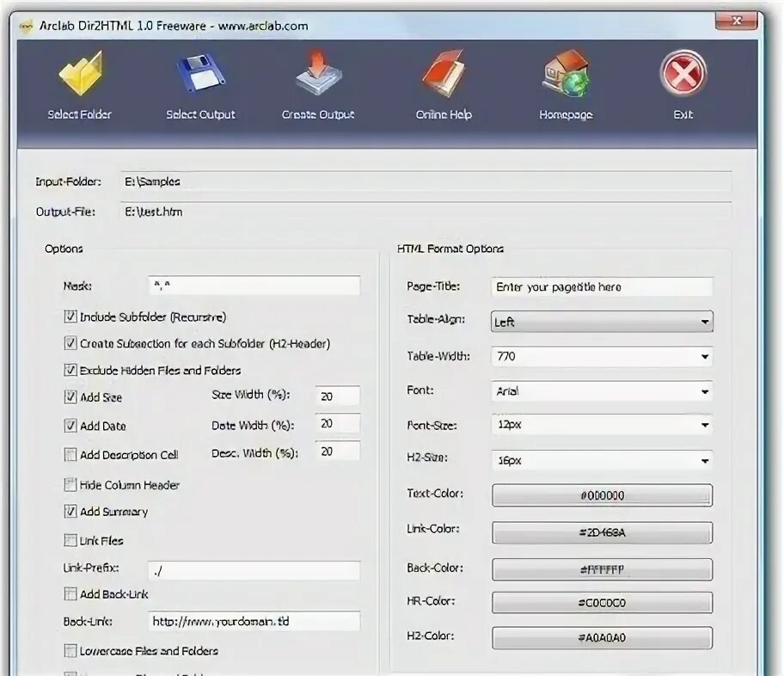784x676 pixels.
Task: Click the Online Help label text
Action: pos(444,114)
